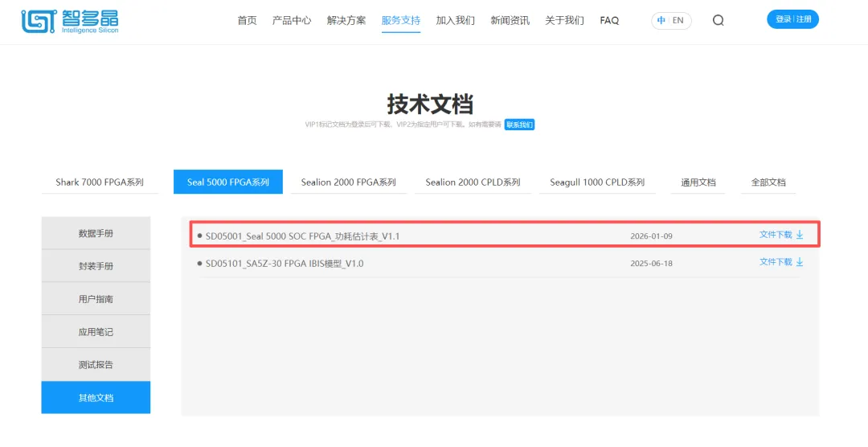Open 解决方案 menu

coord(346,20)
